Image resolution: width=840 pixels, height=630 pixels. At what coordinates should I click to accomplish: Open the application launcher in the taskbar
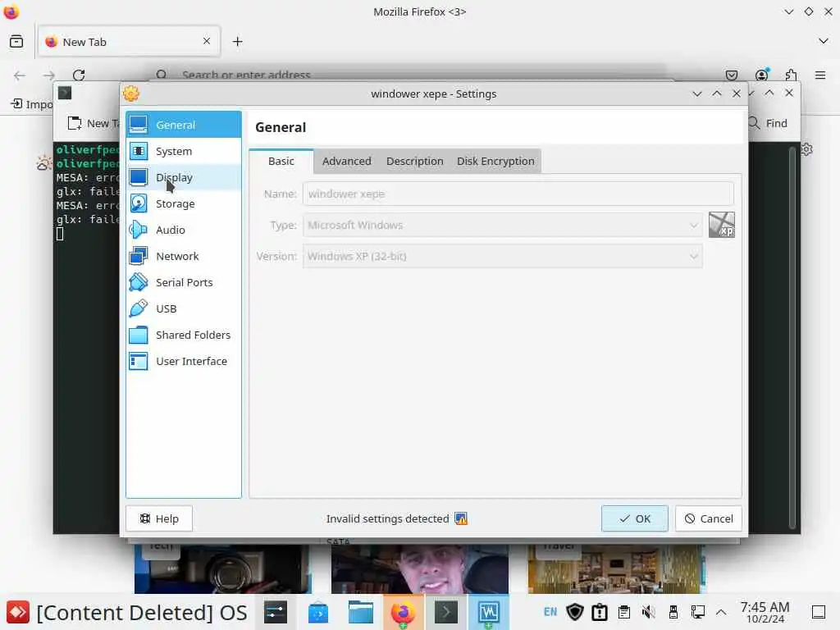[18, 612]
